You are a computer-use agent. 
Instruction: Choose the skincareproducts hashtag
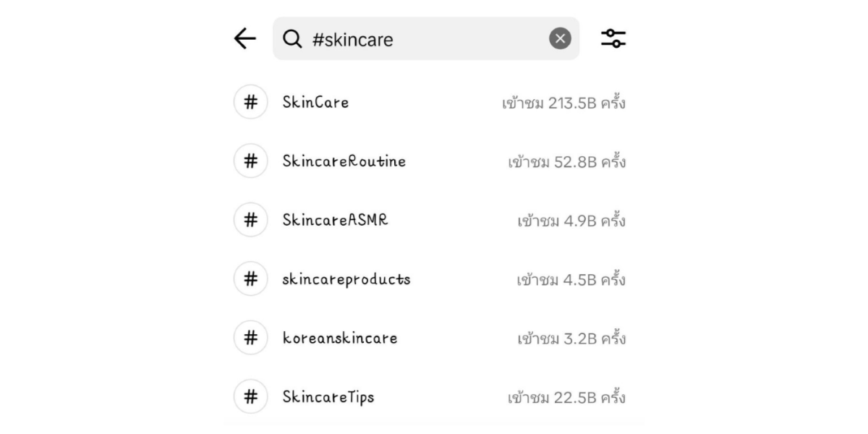[346, 279]
